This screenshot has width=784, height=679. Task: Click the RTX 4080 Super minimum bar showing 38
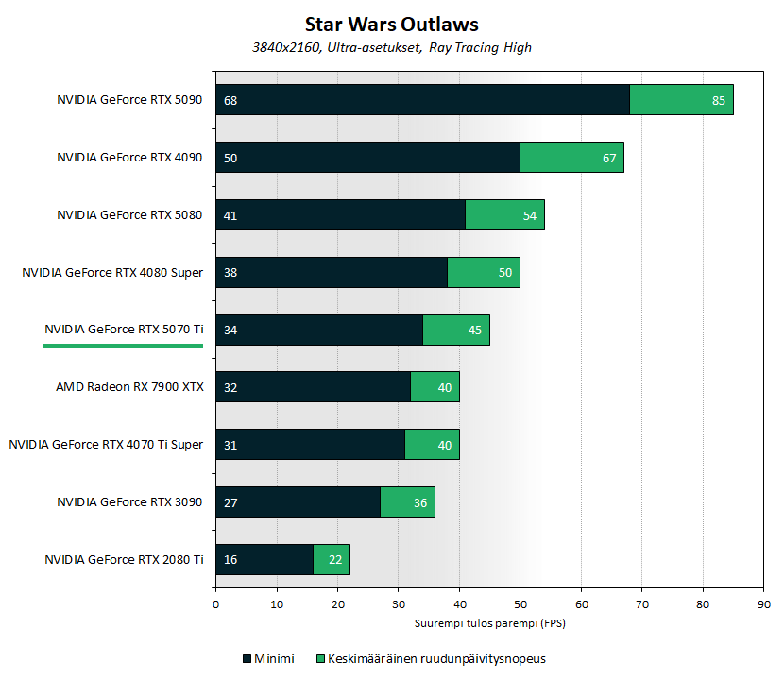[x=332, y=273]
